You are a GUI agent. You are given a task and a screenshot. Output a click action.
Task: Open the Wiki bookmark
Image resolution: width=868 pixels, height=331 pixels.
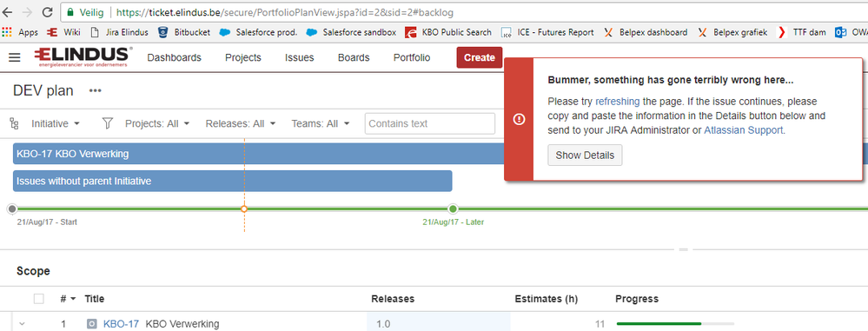coord(64,32)
